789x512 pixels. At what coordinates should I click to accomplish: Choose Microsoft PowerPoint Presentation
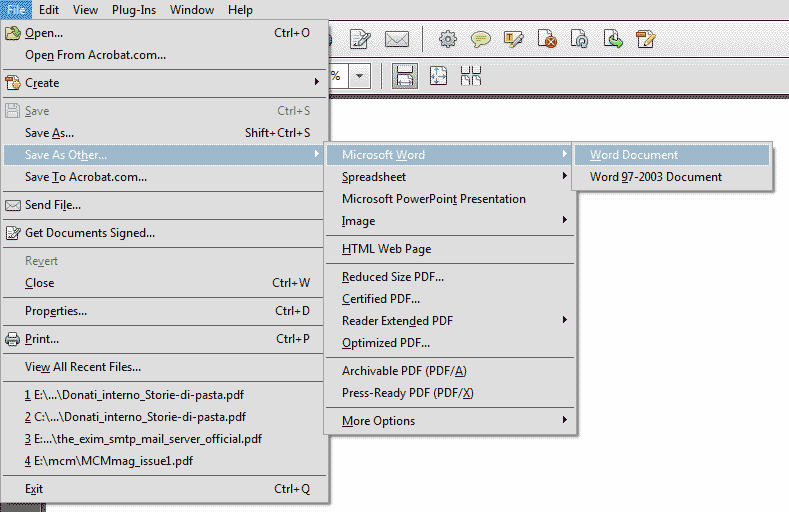pos(450,199)
